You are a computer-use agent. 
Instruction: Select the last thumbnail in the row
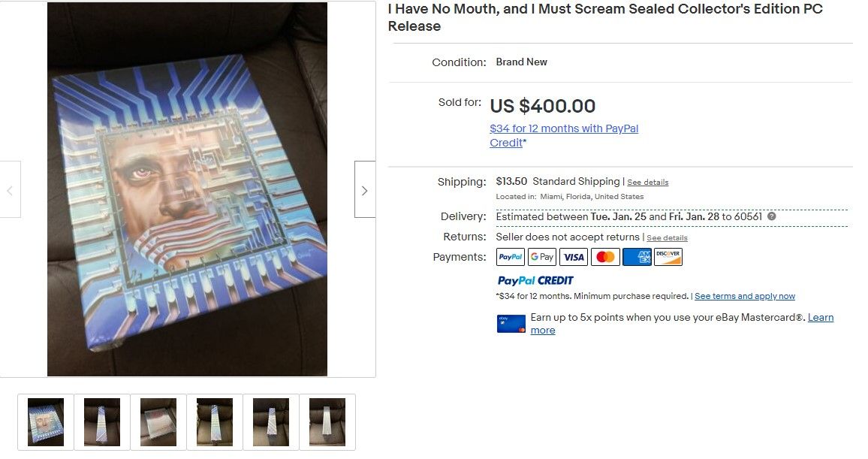click(x=327, y=421)
